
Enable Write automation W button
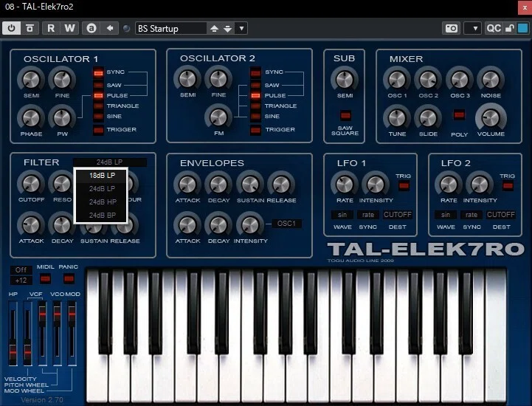point(69,28)
